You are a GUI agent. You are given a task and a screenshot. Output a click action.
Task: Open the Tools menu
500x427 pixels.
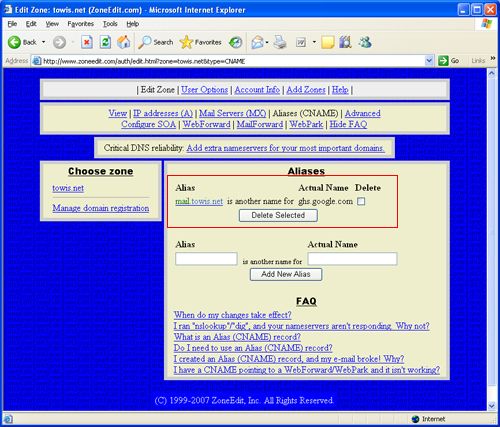pos(110,24)
